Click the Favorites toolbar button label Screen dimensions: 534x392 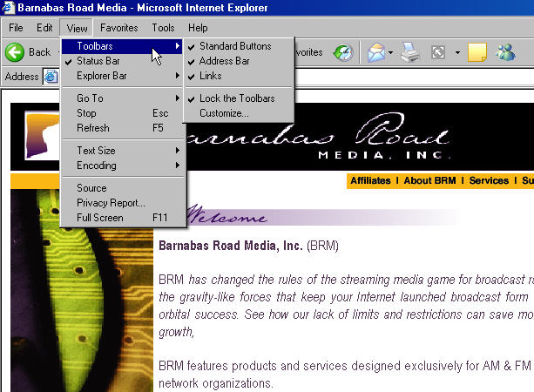(x=308, y=52)
